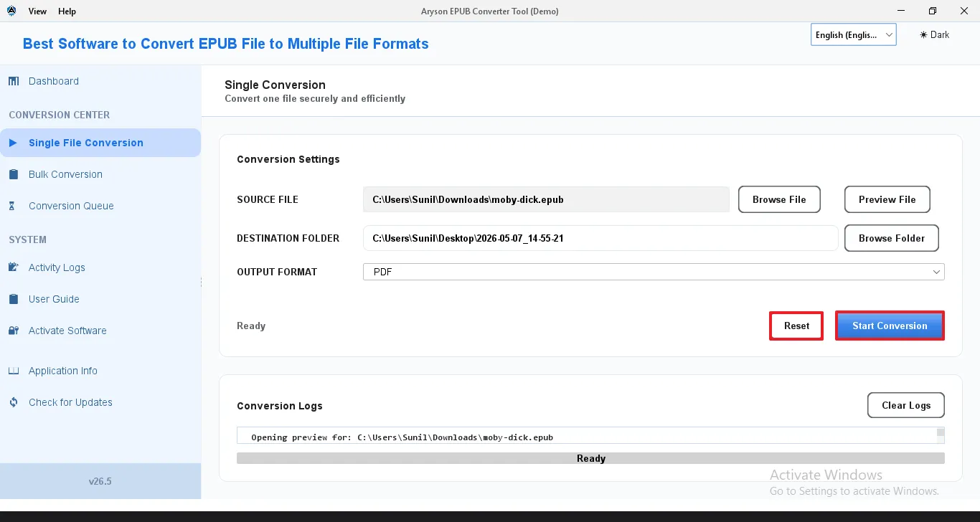Click the 'Single Conversion' page title
This screenshot has height=522, width=980.
click(275, 85)
